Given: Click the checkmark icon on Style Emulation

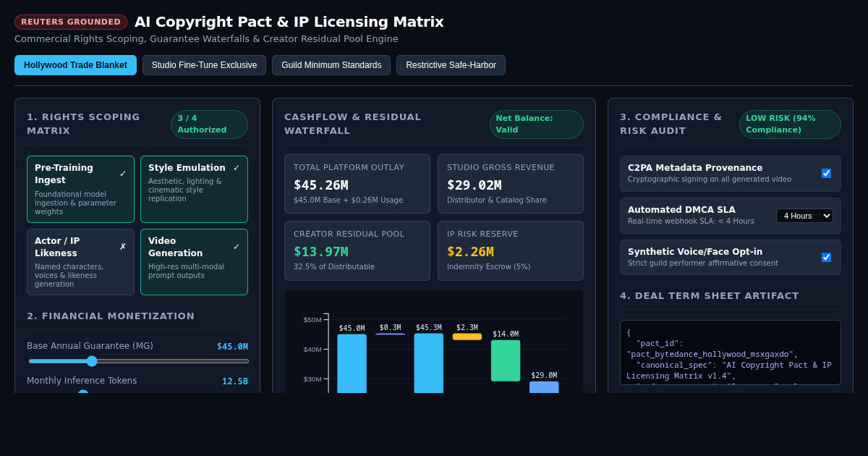Looking at the screenshot, I should (237, 168).
